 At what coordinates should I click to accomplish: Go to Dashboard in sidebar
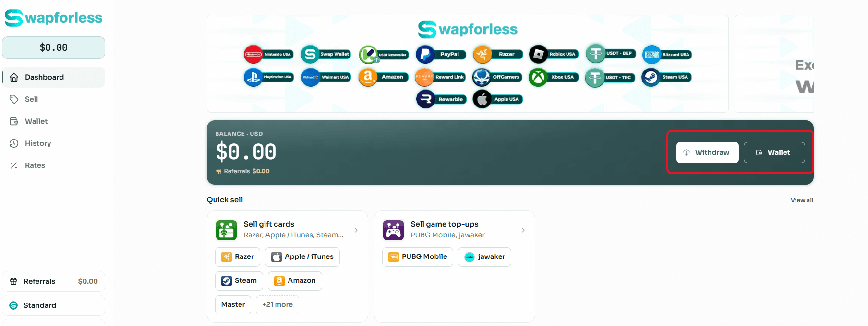coord(53,77)
